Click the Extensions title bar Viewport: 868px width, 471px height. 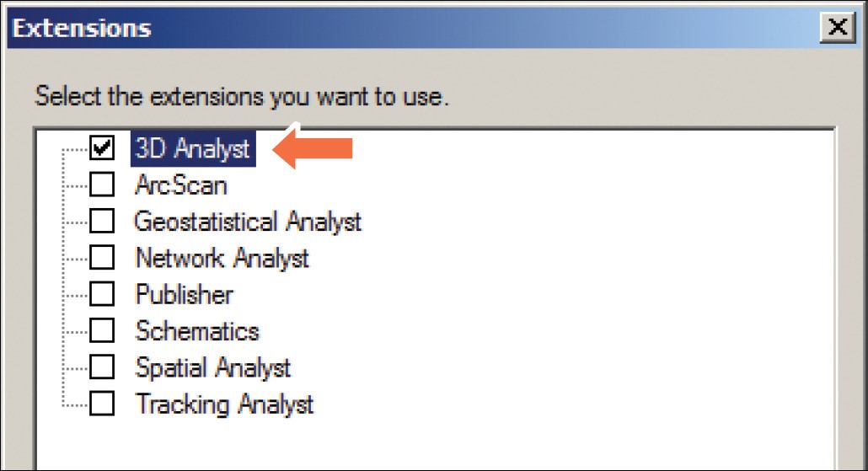tap(421, 29)
